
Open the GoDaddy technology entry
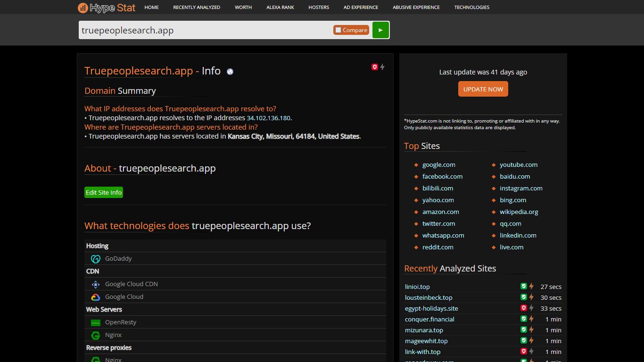[118, 259]
